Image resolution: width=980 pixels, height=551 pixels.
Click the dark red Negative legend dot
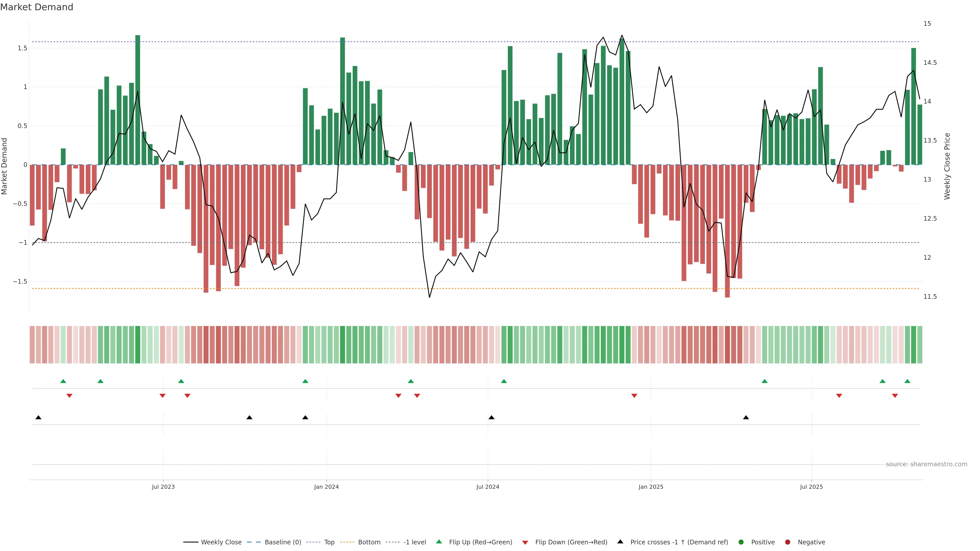coord(788,542)
